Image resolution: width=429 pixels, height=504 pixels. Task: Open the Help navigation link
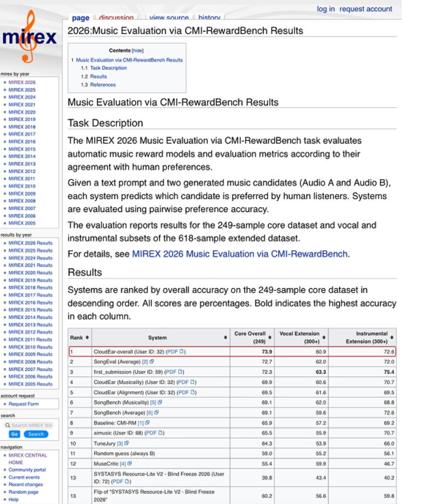point(14,499)
